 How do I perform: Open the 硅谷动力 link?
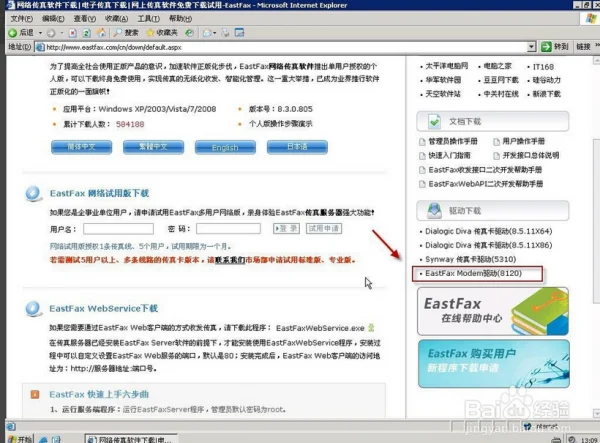(x=546, y=80)
